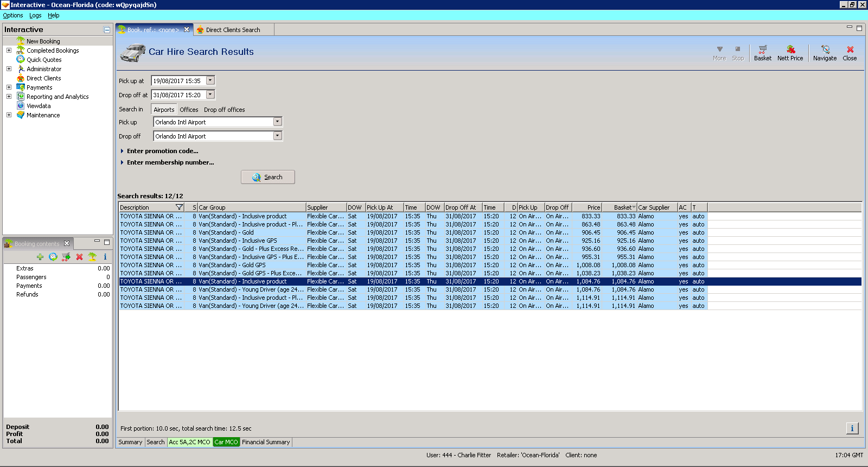Image resolution: width=868 pixels, height=467 pixels.
Task: Maximize the main editor panel
Action: [859, 28]
